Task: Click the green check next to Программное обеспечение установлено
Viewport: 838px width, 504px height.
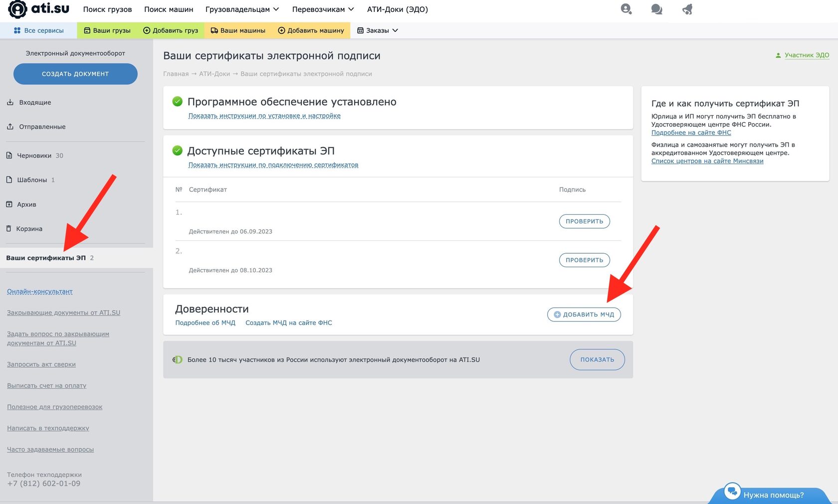Action: [x=177, y=102]
